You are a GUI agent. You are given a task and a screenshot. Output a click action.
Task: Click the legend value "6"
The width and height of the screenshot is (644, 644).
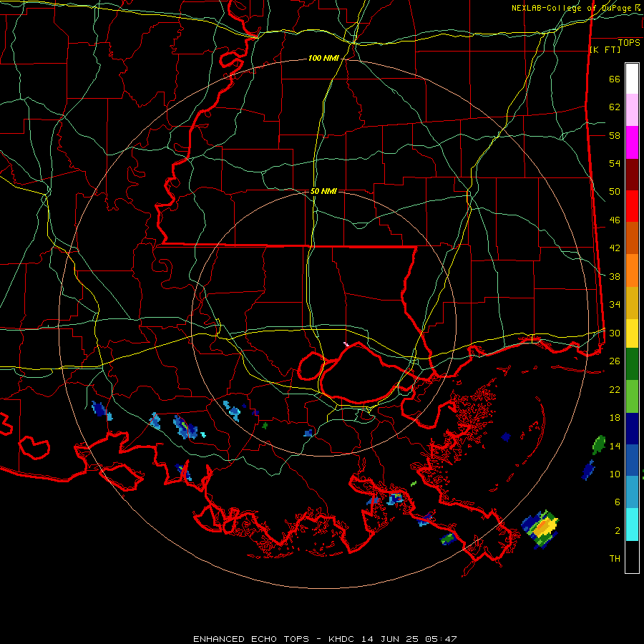617,502
